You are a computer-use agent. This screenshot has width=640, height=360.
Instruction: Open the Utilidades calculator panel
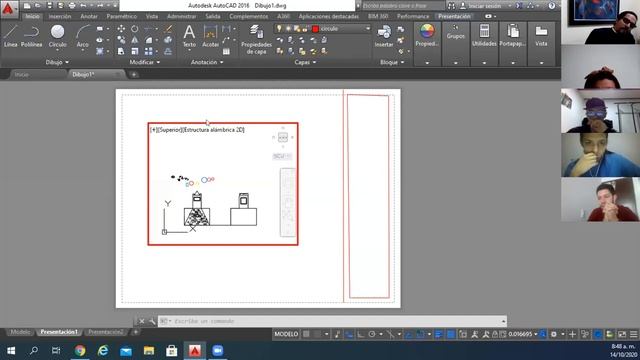click(484, 35)
